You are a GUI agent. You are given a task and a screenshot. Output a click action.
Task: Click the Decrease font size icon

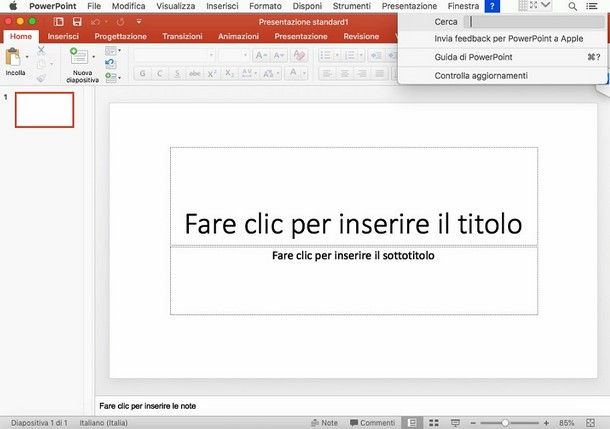(x=279, y=56)
